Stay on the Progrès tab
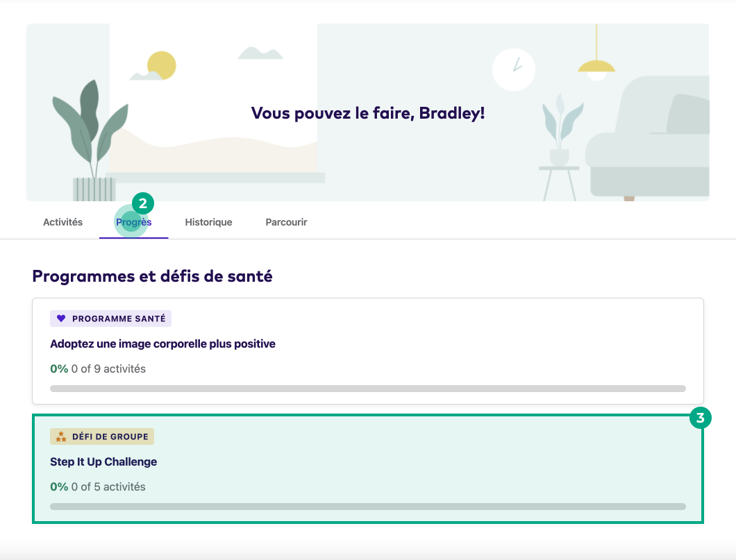Viewport: 736px width, 560px height. 133,222
